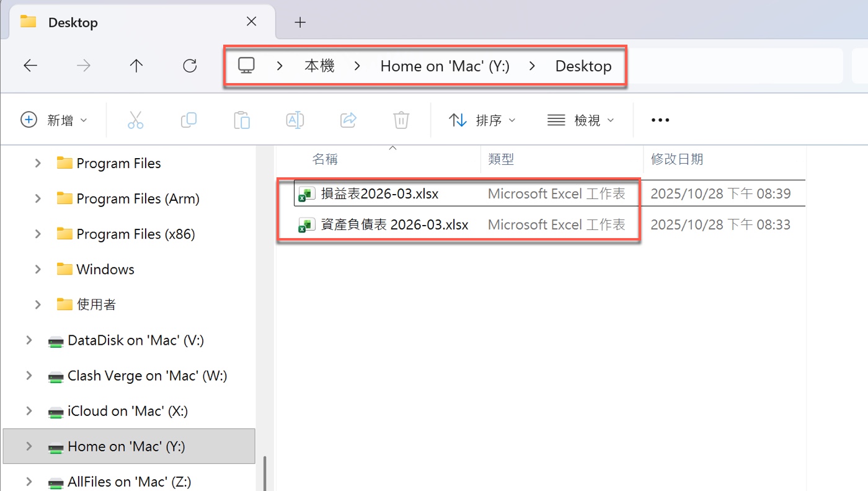
Task: Open the 檢視 view dropdown
Action: point(582,120)
